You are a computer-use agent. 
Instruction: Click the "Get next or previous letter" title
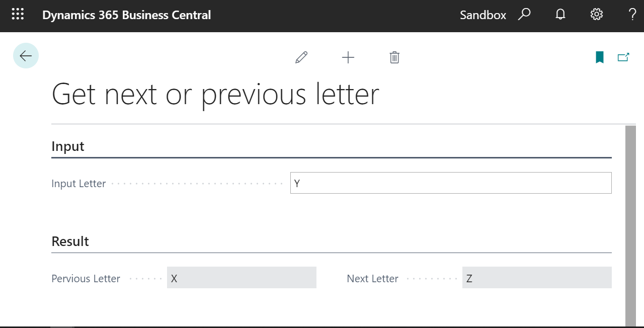point(215,95)
